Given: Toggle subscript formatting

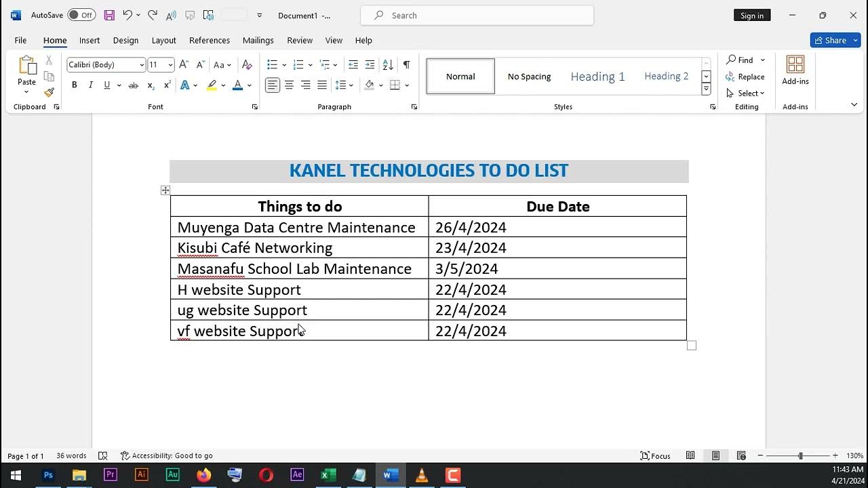Looking at the screenshot, I should coord(151,85).
